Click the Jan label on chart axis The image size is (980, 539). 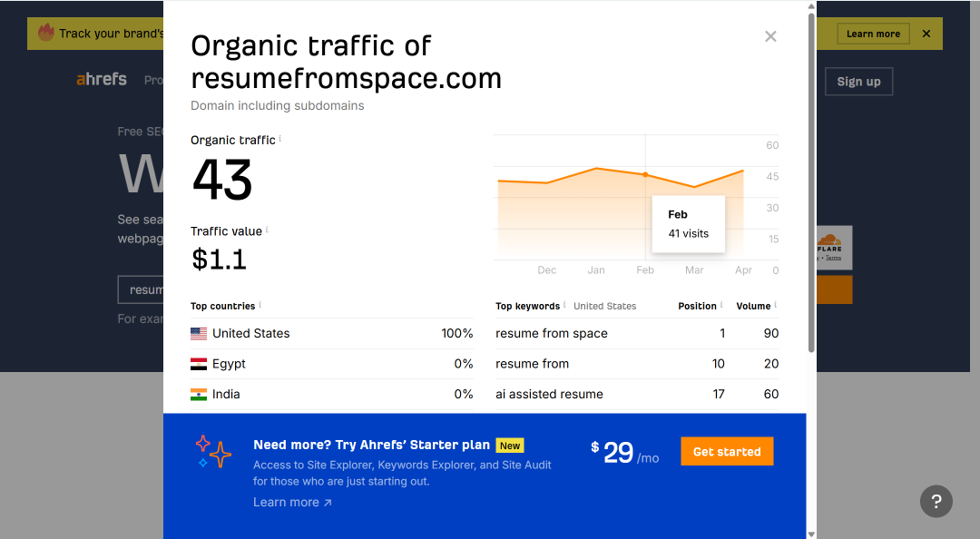tap(596, 270)
